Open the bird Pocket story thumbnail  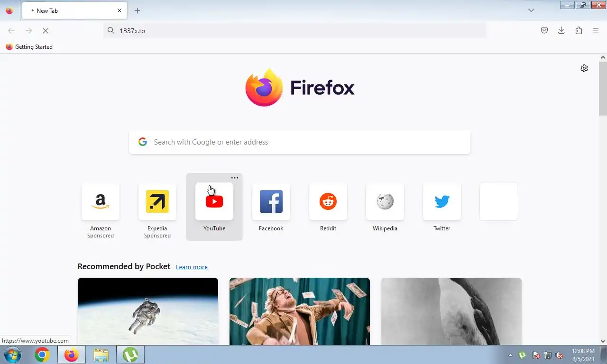451,311
